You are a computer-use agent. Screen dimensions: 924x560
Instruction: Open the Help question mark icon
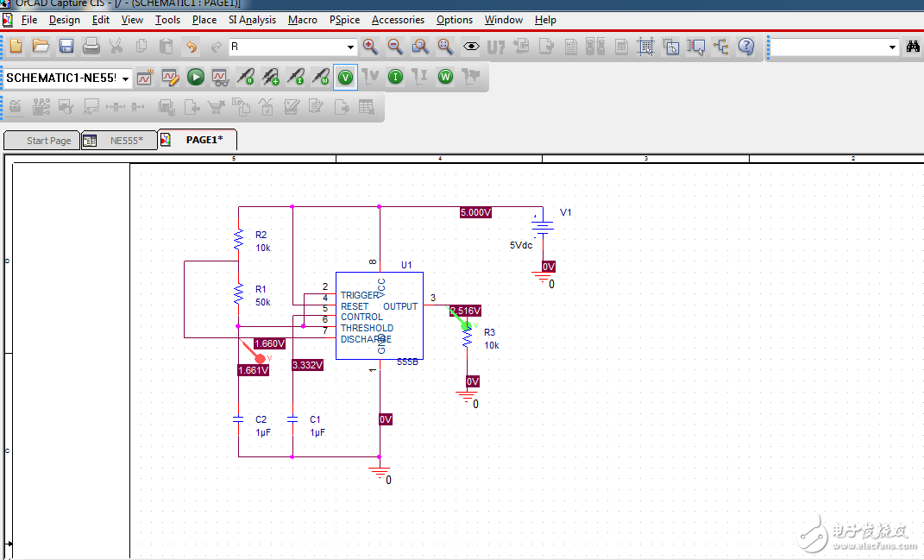[x=746, y=47]
